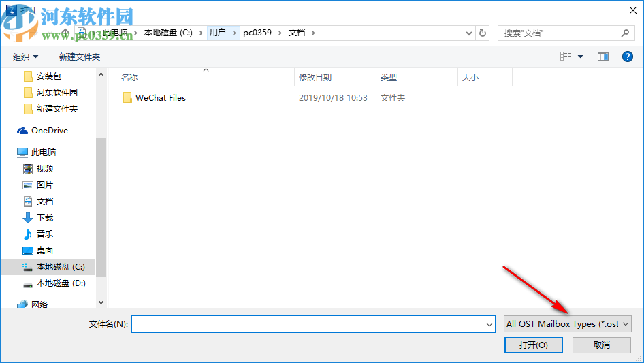Navigate to pc0359 in address breadcrumb

click(x=257, y=33)
